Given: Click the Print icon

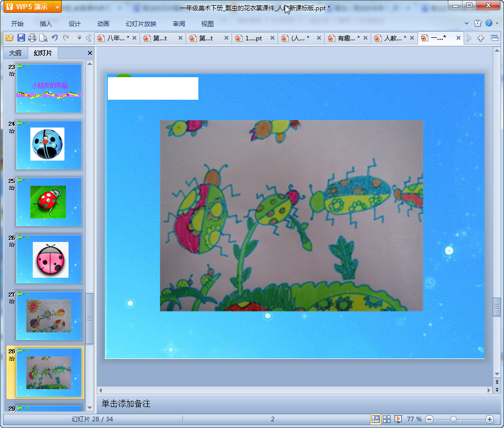Looking at the screenshot, I should 32,38.
